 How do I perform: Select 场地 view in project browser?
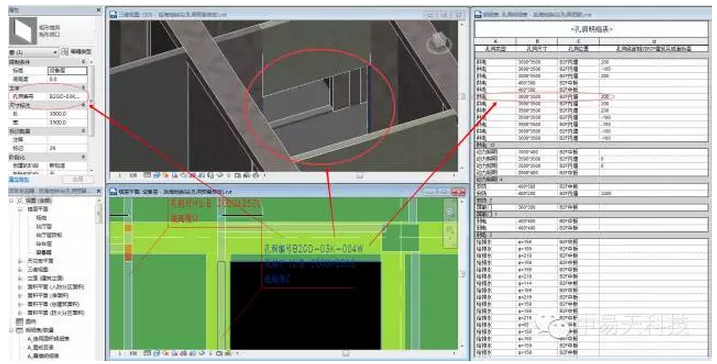[41, 218]
